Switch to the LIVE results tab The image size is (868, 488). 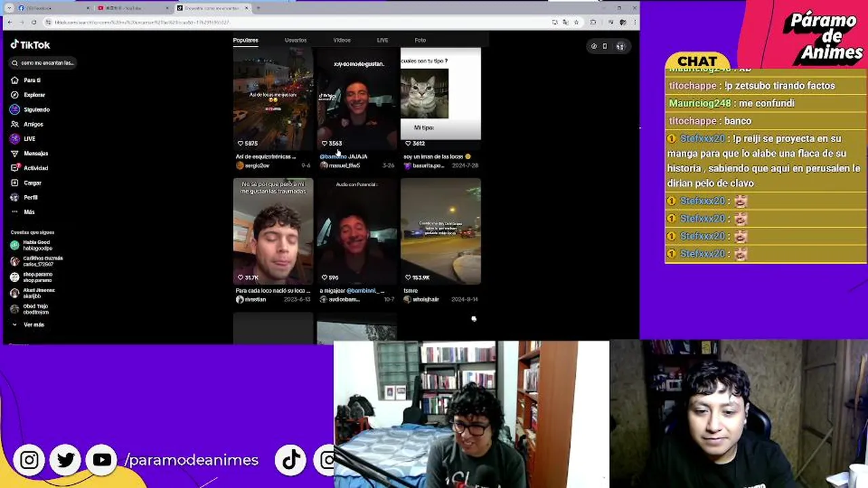pos(382,40)
